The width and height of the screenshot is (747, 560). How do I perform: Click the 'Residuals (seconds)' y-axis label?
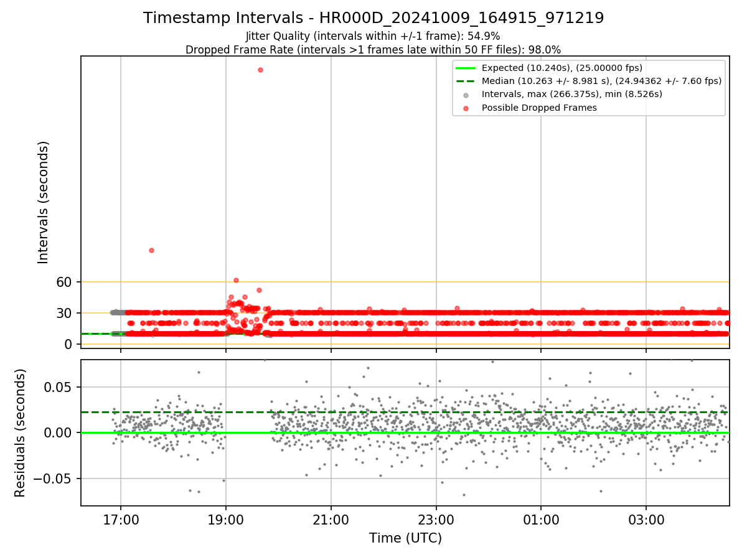click(x=21, y=432)
